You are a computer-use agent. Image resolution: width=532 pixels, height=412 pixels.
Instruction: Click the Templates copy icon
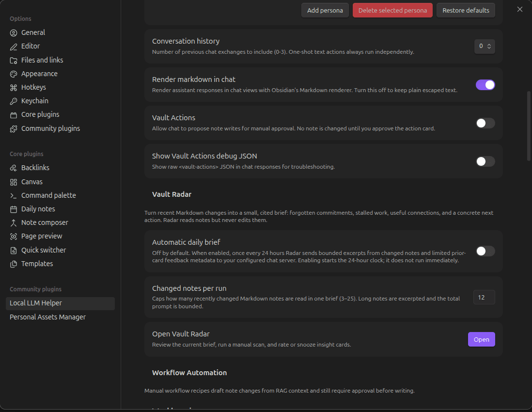point(14,264)
